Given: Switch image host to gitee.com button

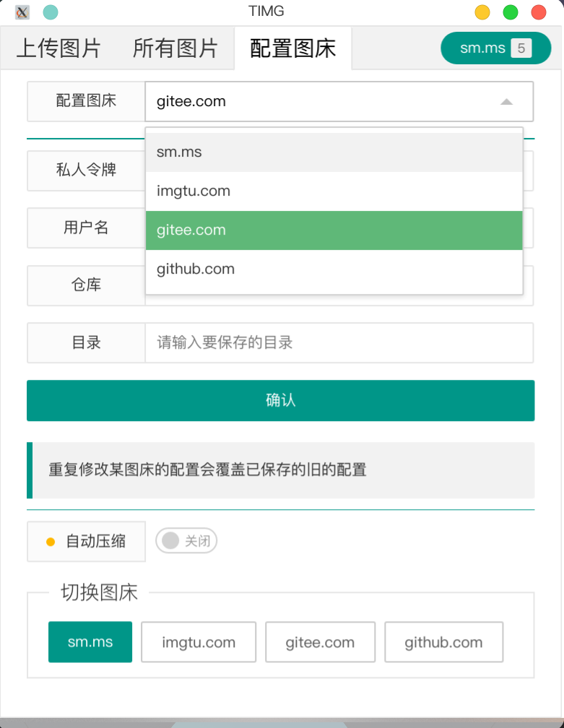Looking at the screenshot, I should (321, 642).
